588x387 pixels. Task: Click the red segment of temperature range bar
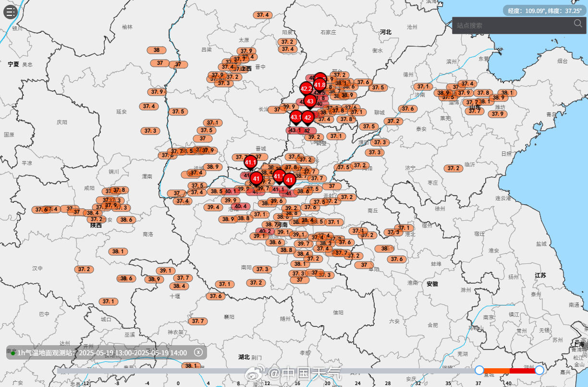523,371
